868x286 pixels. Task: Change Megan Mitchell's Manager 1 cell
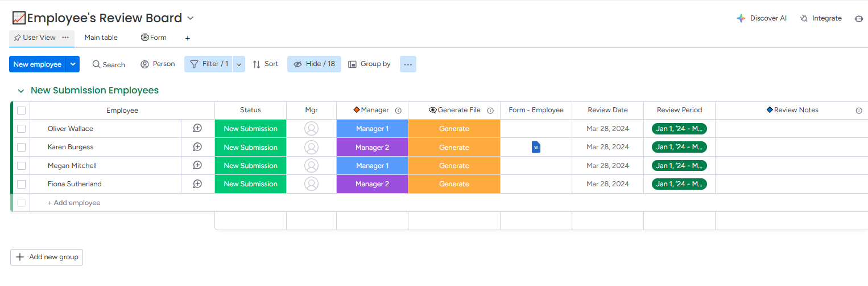[372, 166]
